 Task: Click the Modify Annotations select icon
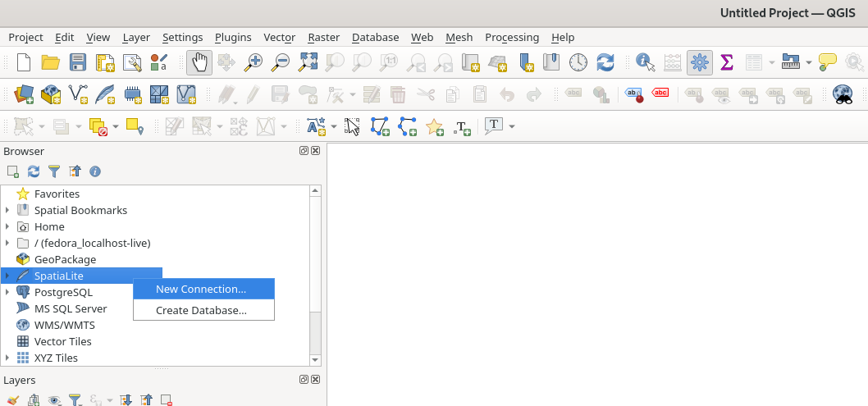click(x=352, y=126)
